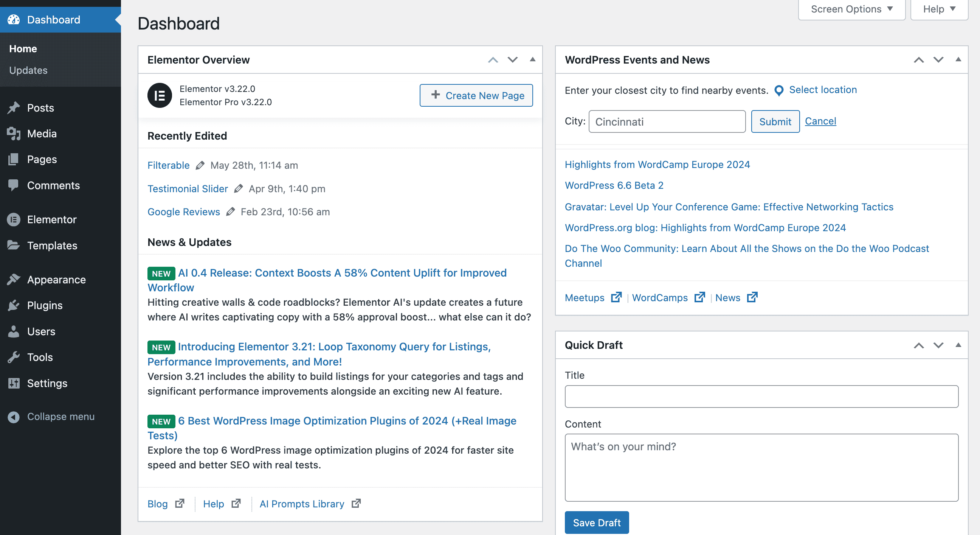This screenshot has height=535, width=980.
Task: Move WordPress Events and News widget up
Action: click(918, 60)
